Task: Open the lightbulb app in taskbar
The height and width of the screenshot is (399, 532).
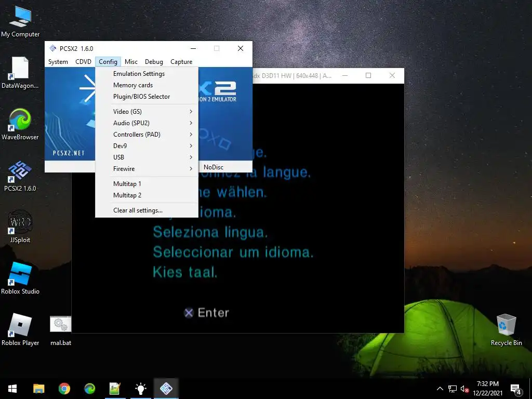Action: (140, 389)
